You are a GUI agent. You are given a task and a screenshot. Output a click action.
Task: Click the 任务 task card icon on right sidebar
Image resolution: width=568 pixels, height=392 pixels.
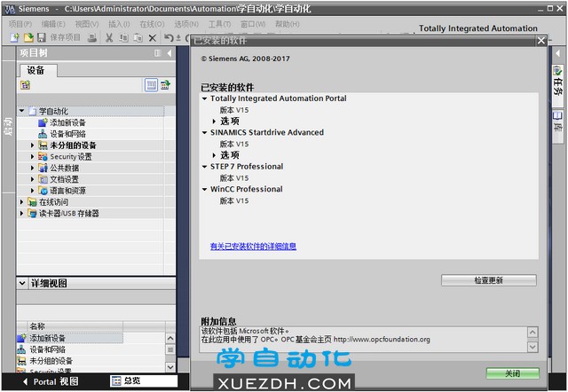pyautogui.click(x=557, y=71)
